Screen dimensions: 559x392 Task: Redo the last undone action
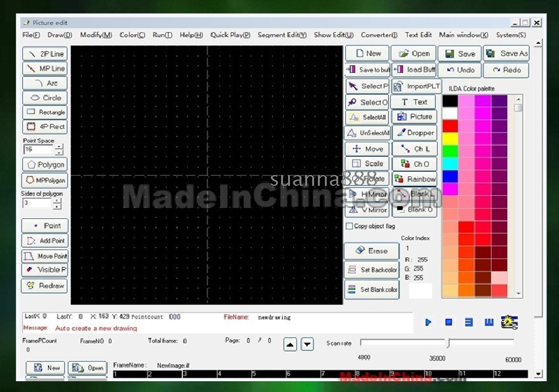506,70
